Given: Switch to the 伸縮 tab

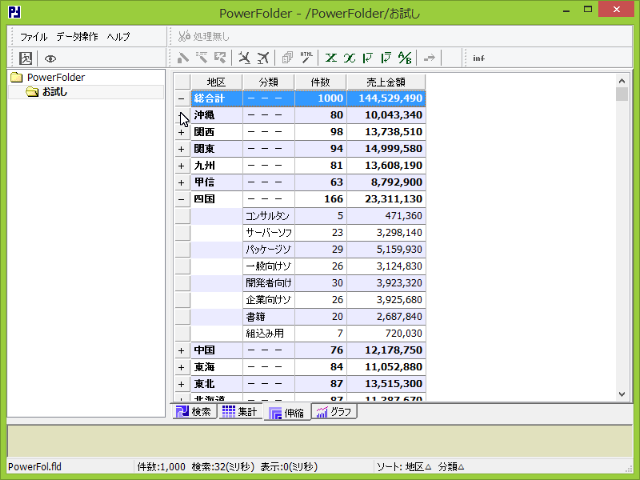Looking at the screenshot, I should click(x=287, y=412).
